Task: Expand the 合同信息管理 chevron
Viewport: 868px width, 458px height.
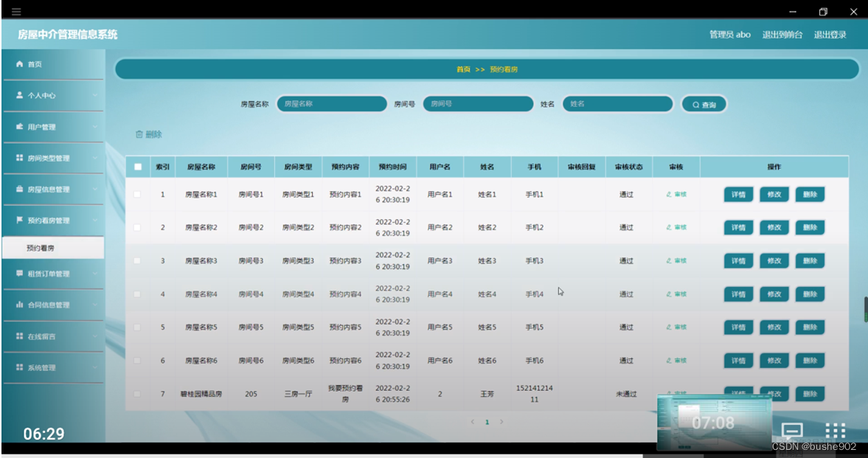Action: point(95,305)
